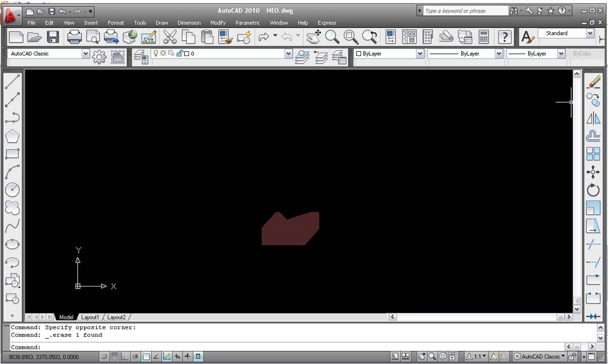The width and height of the screenshot is (608, 364).
Task: Switch to the Layout2 tab
Action: pos(116,317)
